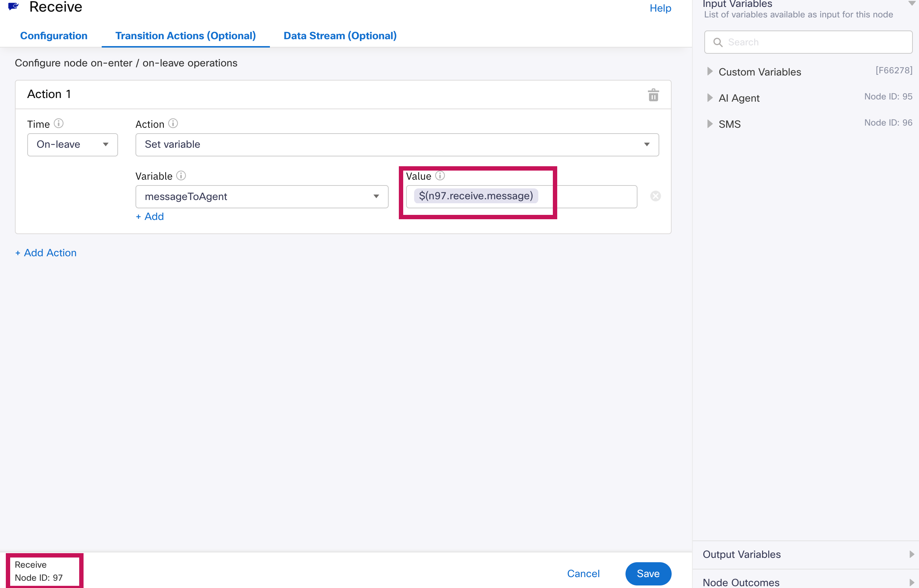The width and height of the screenshot is (919, 588).
Task: Show info tooltip for Action
Action: pyautogui.click(x=173, y=123)
